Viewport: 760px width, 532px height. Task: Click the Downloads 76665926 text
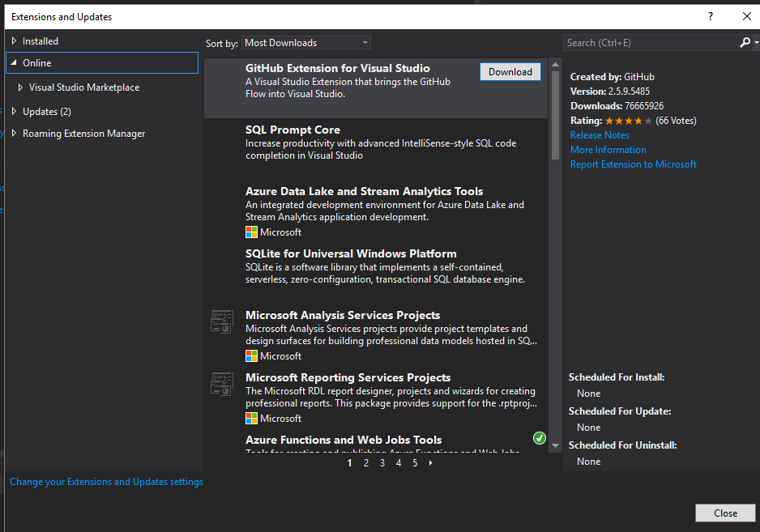617,105
